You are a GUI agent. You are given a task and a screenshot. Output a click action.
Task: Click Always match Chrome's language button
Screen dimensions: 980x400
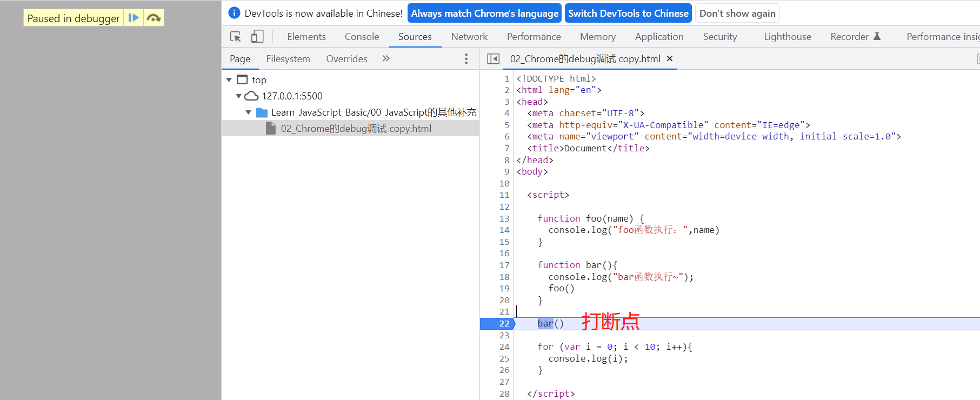click(484, 14)
